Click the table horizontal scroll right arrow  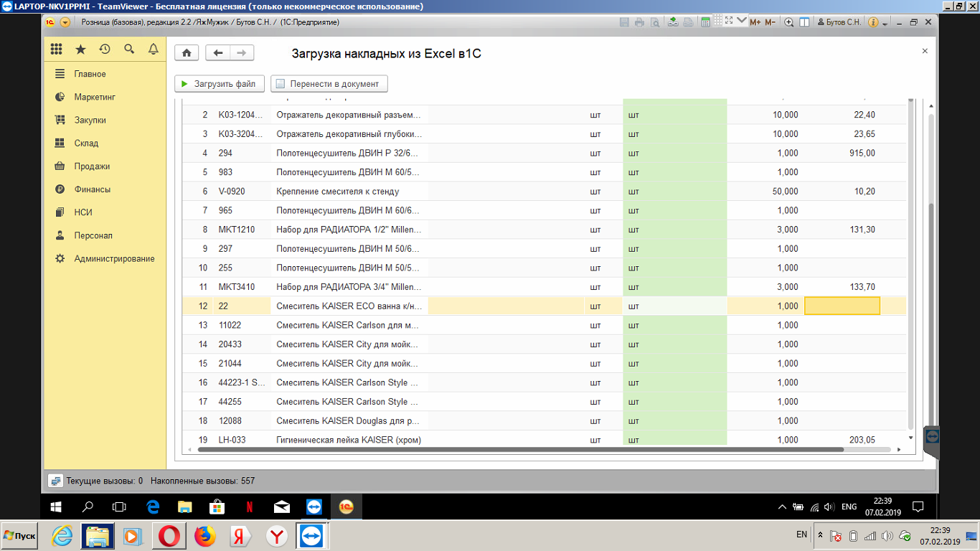899,449
